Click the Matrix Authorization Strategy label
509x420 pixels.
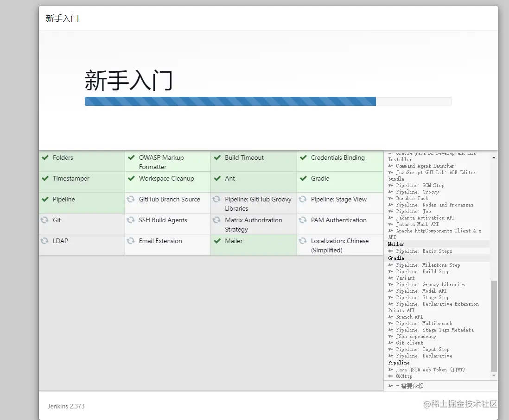pyautogui.click(x=253, y=225)
